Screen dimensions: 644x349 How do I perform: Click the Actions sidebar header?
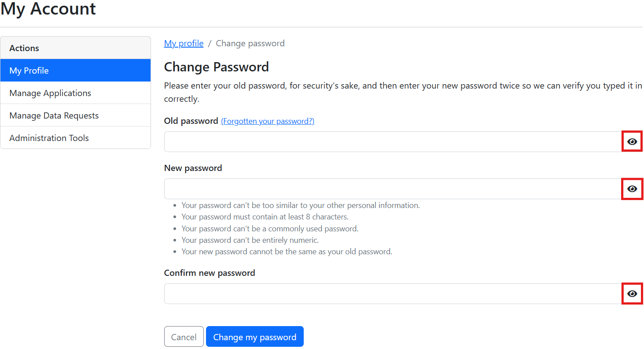[24, 48]
